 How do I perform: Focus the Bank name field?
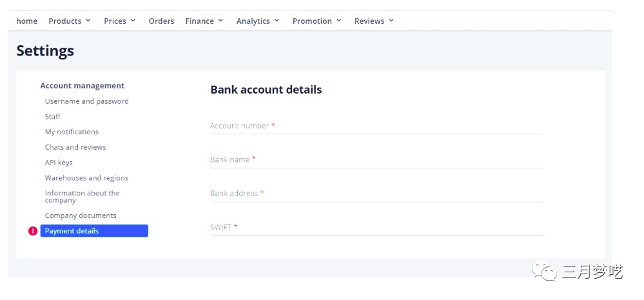(x=376, y=159)
